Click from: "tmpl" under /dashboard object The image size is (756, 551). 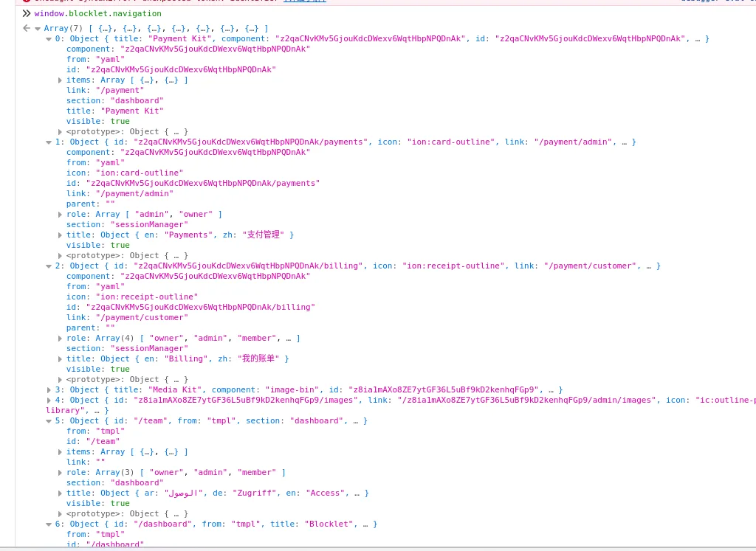click(95, 535)
